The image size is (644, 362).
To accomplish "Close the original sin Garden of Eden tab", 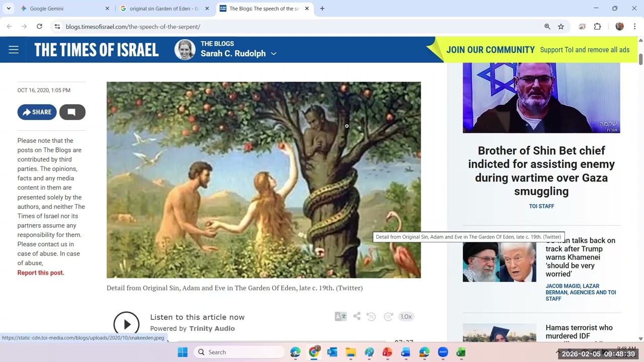I will coord(207,9).
